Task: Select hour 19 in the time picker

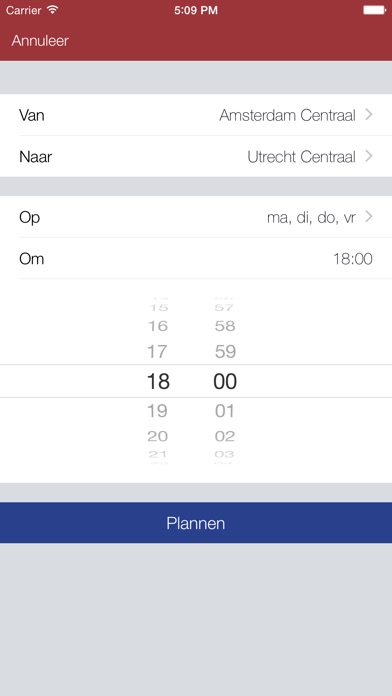Action: 158,411
